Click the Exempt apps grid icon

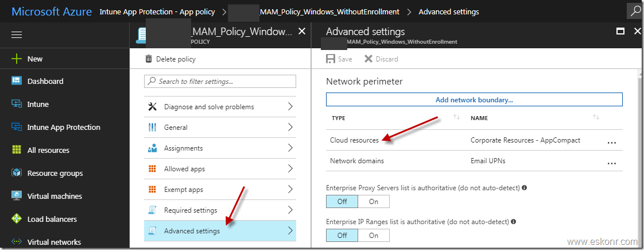pos(152,190)
